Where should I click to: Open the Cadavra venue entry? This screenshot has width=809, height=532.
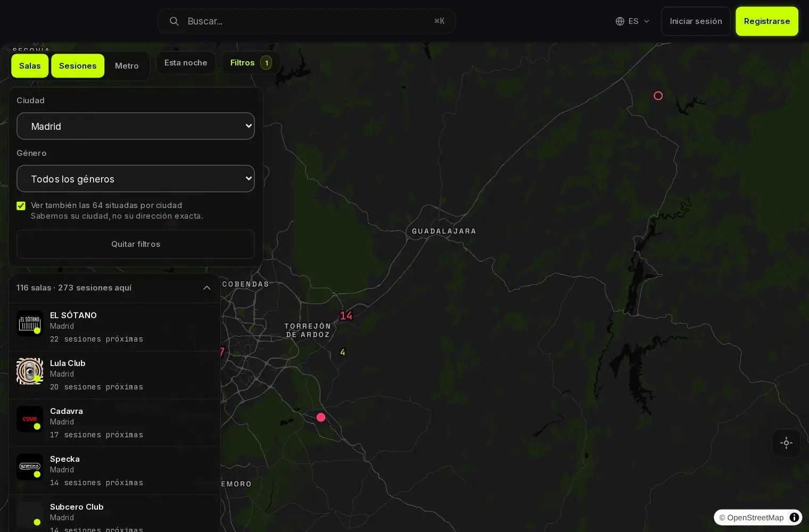(114, 423)
